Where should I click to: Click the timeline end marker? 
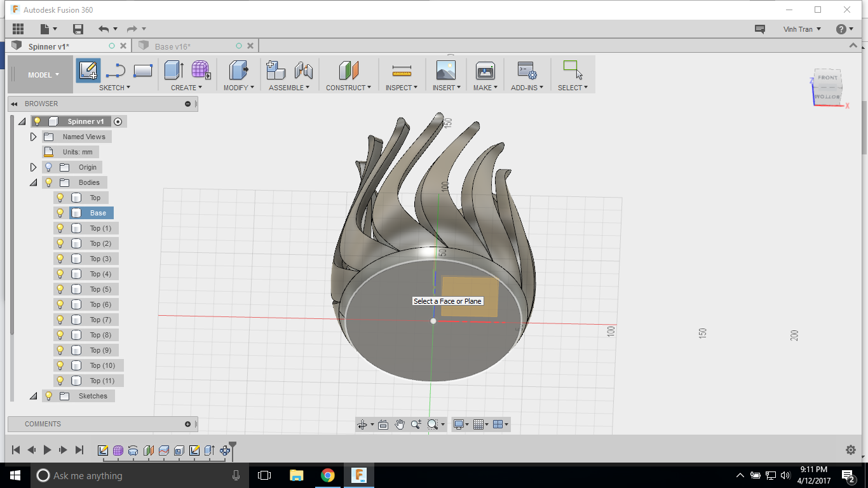pos(233,450)
